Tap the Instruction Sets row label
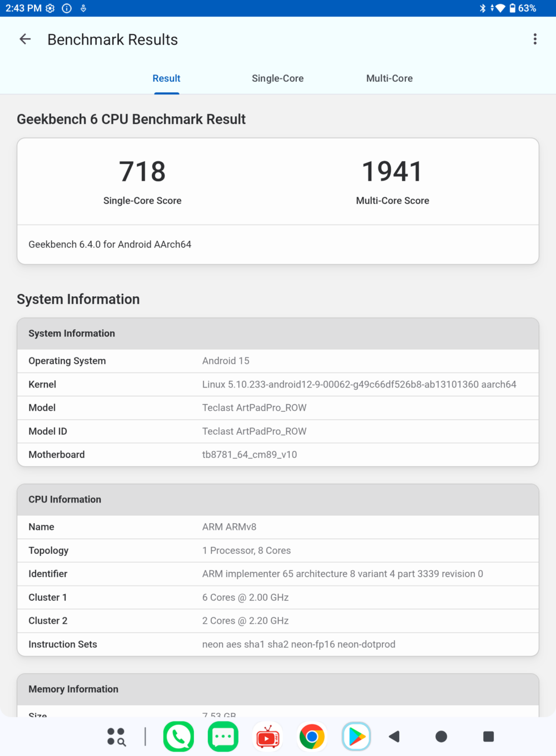 pos(63,644)
